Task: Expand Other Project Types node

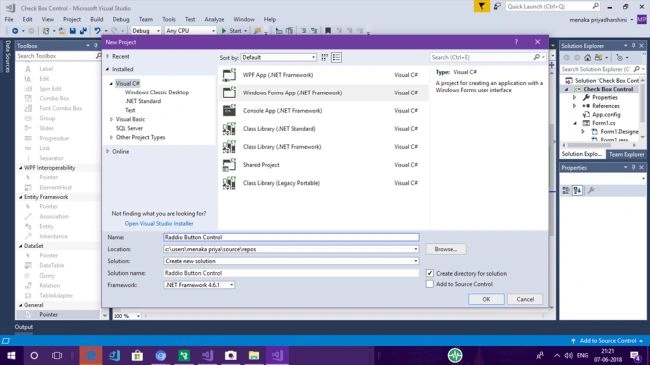Action: [x=111, y=137]
